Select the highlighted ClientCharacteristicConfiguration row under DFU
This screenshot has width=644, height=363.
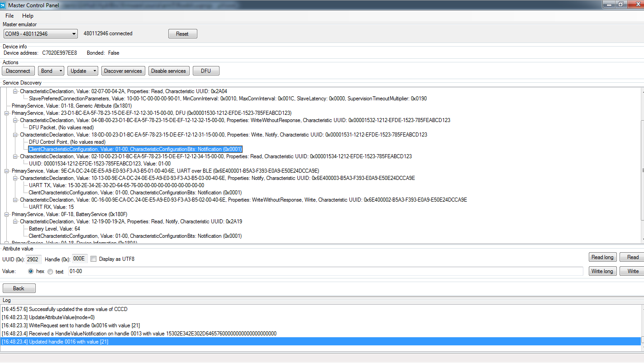coord(135,149)
